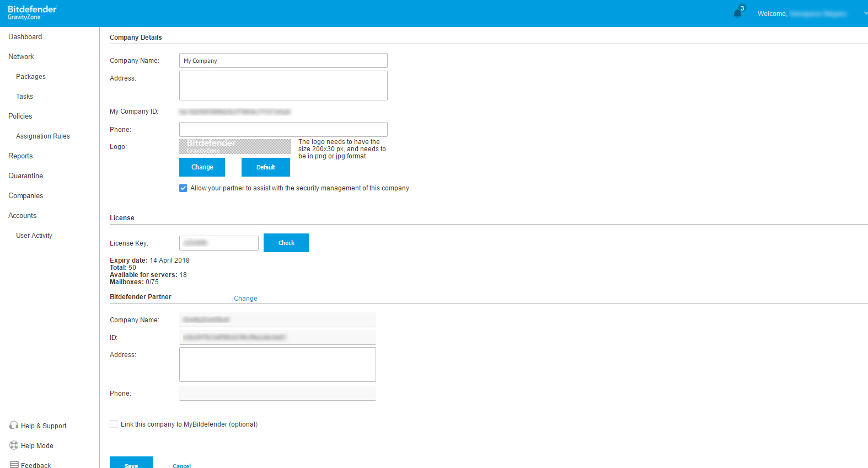Click the Company Name input field
This screenshot has width=868, height=468.
pyautogui.click(x=283, y=61)
